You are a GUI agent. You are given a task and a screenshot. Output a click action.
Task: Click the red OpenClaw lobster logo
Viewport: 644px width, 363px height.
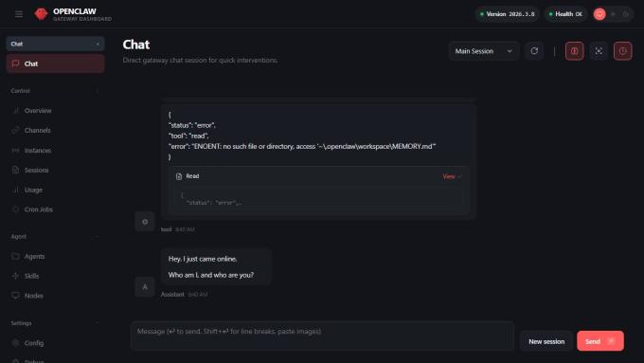[41, 14]
